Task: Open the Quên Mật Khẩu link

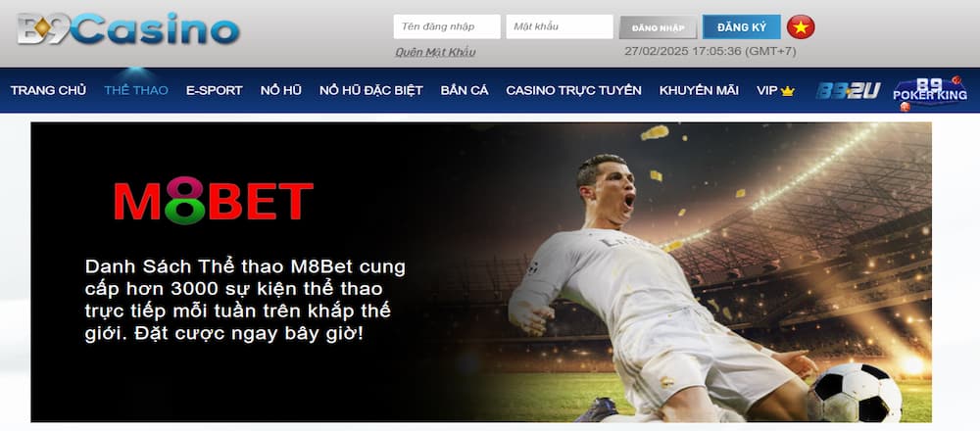Action: pyautogui.click(x=435, y=51)
